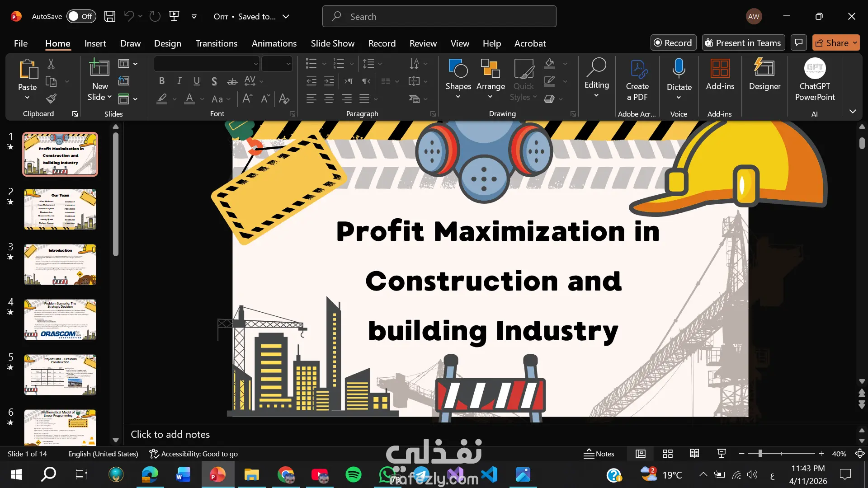Open the font size dropdown

[x=288, y=64]
